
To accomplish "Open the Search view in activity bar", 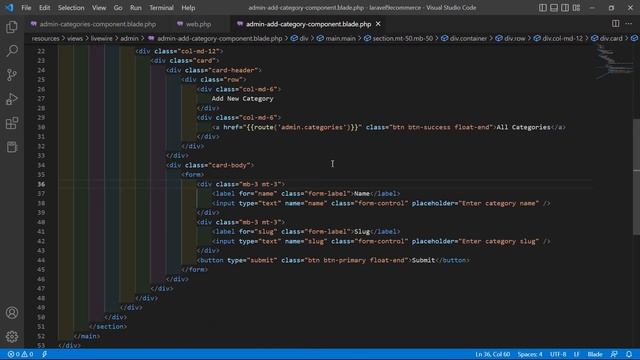I will point(12,51).
